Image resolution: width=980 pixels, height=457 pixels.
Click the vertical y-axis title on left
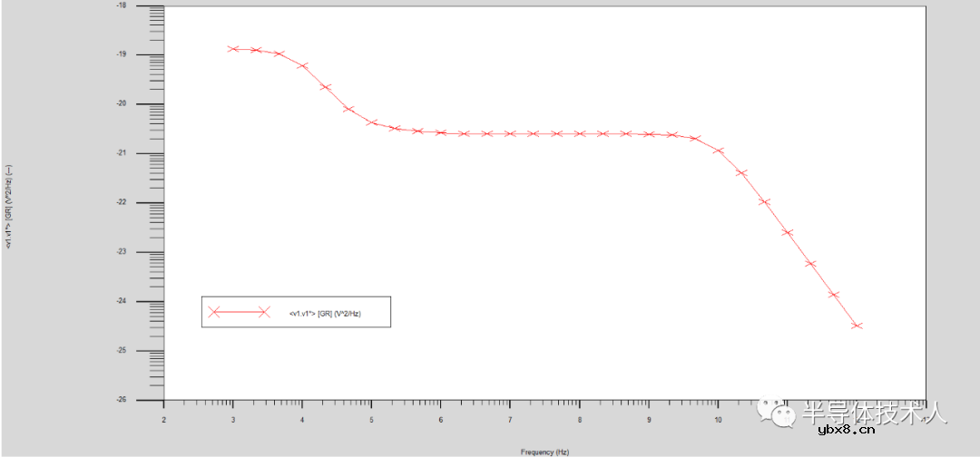tap(9, 207)
